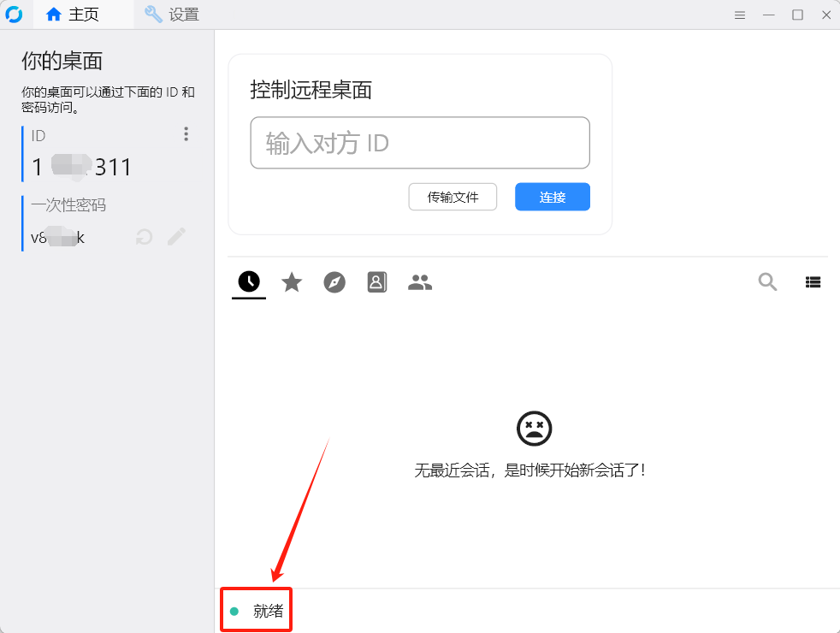Open discovered devices compass tab
Screen dimensions: 840x633
(x=334, y=282)
